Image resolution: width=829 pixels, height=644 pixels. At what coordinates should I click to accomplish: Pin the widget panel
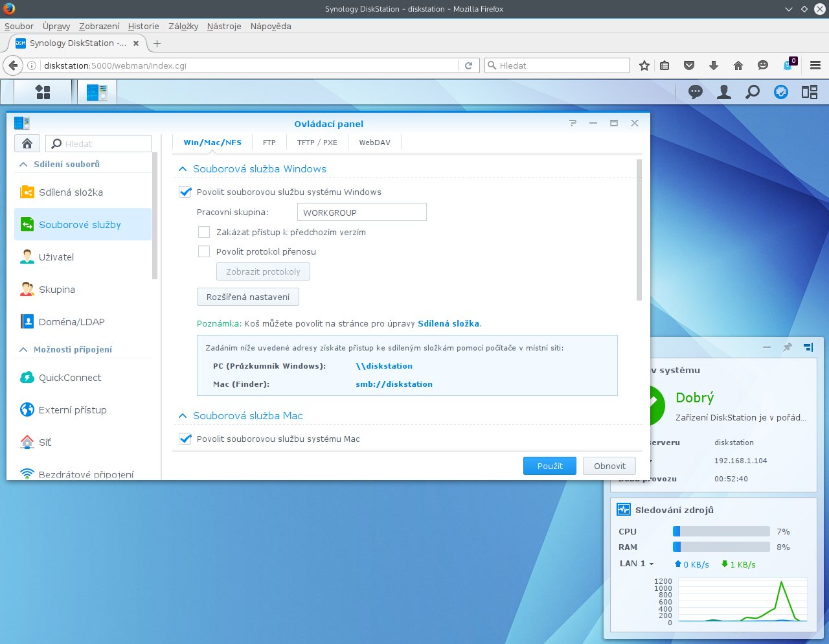click(x=788, y=347)
